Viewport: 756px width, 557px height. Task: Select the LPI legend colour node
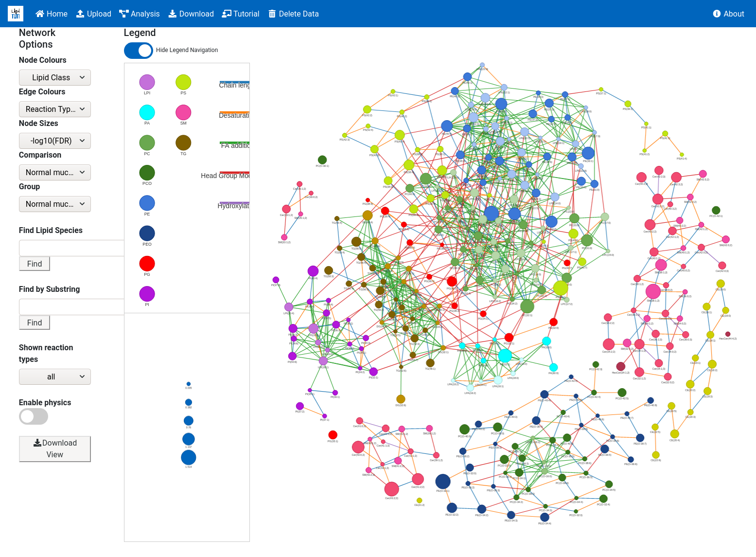pos(147,82)
